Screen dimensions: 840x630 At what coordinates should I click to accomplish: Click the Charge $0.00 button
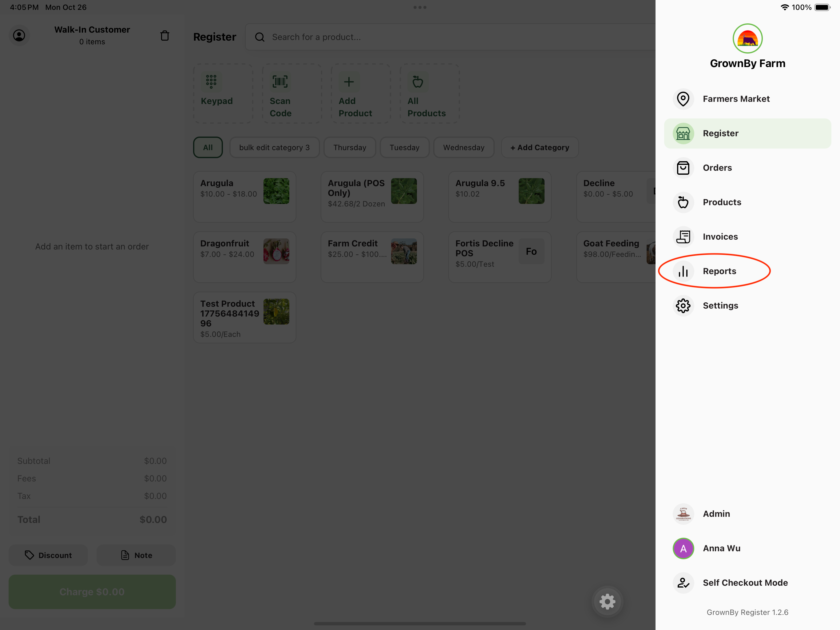click(92, 592)
